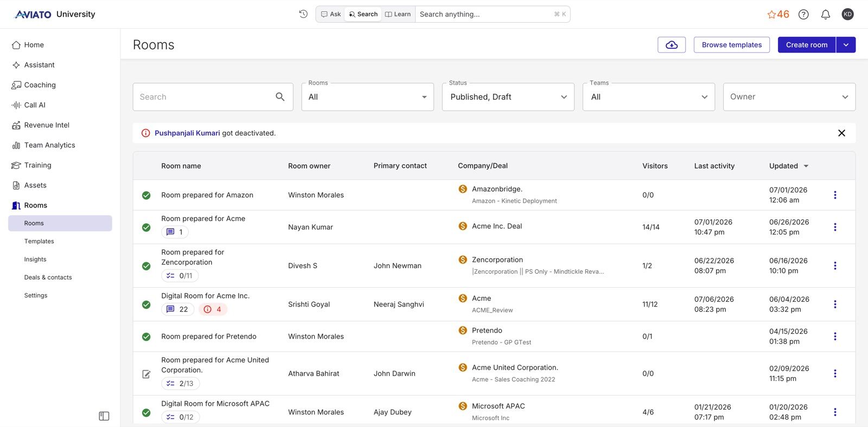This screenshot has width=868, height=427.
Task: Switch search mode to Ask
Action: (x=330, y=14)
